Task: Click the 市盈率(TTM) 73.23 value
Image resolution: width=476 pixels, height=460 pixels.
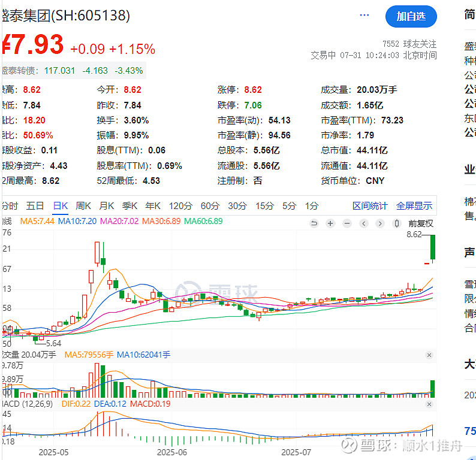Action: tap(392, 120)
